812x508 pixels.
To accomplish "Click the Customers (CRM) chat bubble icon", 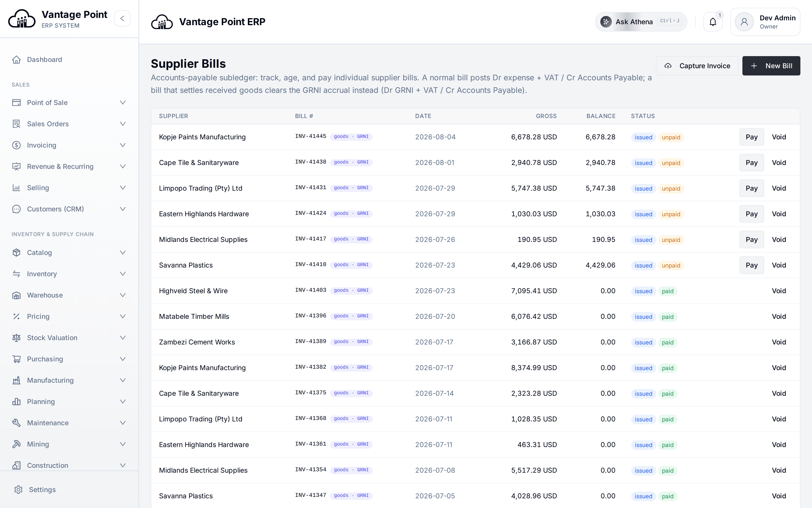I will [x=16, y=209].
